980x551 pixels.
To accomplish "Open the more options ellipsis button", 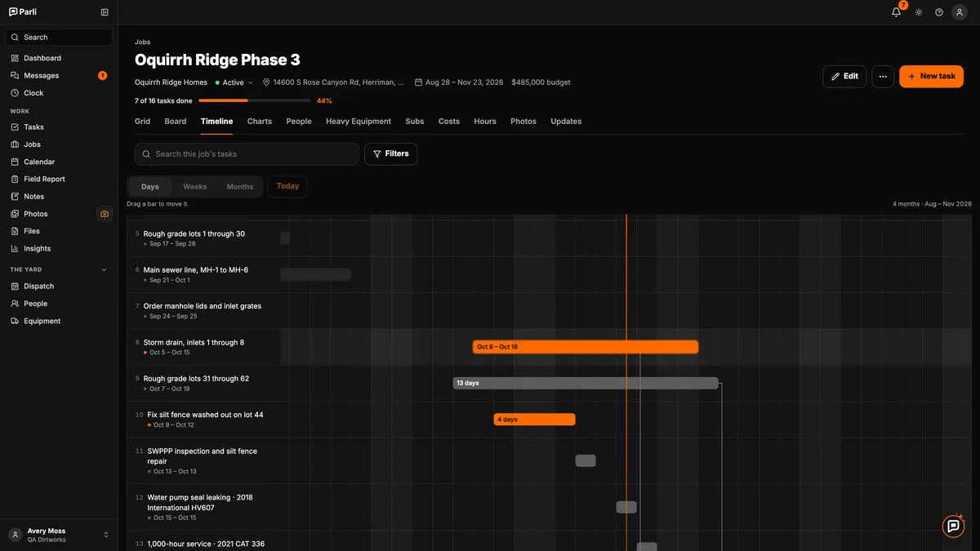I will tap(883, 77).
